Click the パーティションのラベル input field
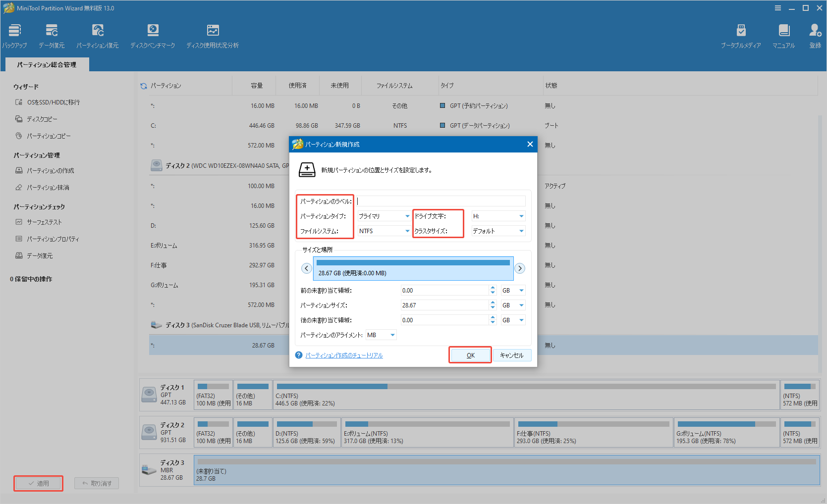This screenshot has height=504, width=827. [x=440, y=201]
